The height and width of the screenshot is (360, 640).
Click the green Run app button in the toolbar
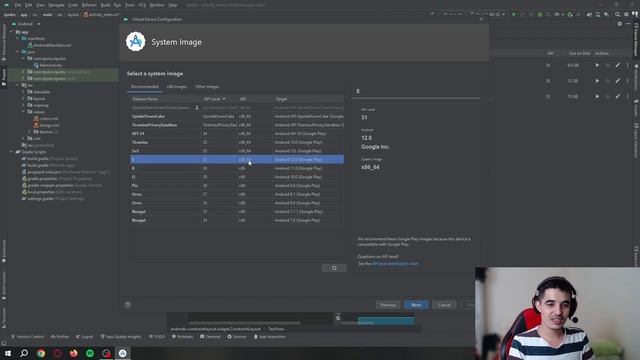514,14
